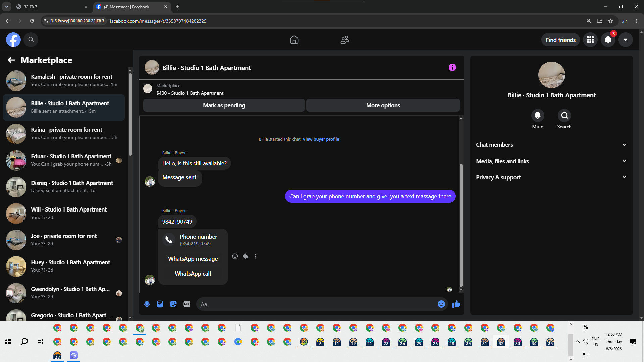Open Windows Task View

coord(40,342)
